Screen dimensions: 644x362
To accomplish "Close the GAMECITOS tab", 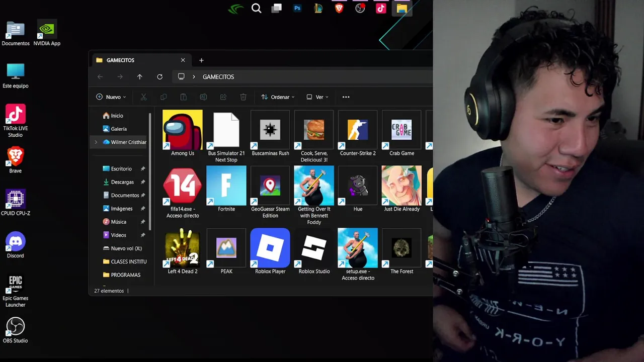I will coord(183,60).
